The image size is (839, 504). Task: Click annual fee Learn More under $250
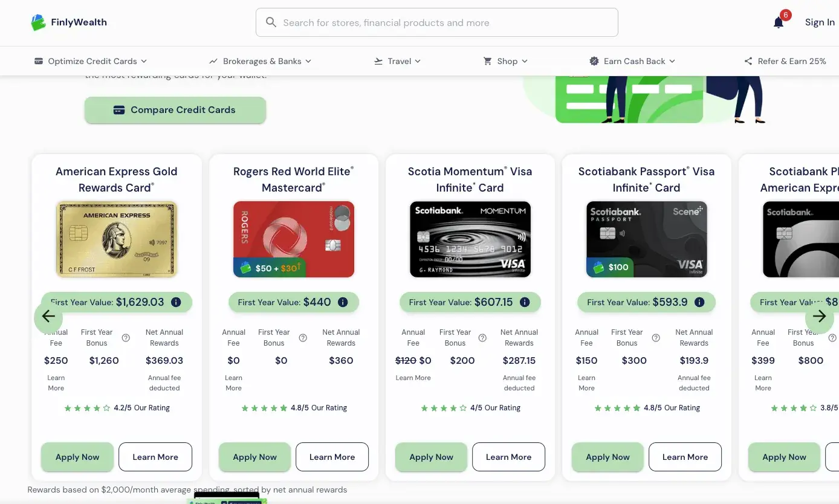[56, 383]
